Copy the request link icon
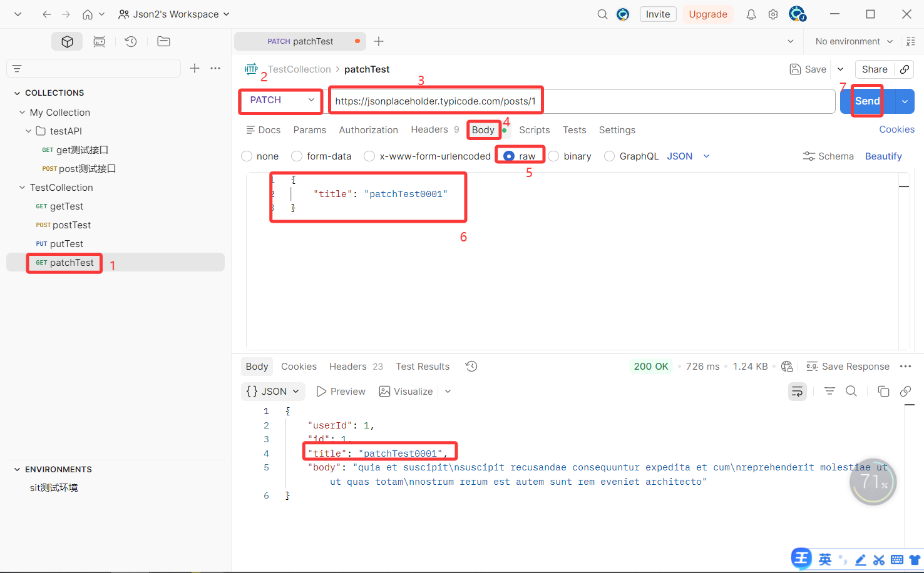 point(905,69)
